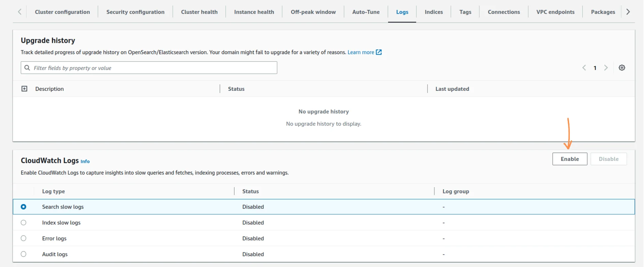Image resolution: width=644 pixels, height=267 pixels.
Task: Open the VPC endpoints tab
Action: pos(555,12)
